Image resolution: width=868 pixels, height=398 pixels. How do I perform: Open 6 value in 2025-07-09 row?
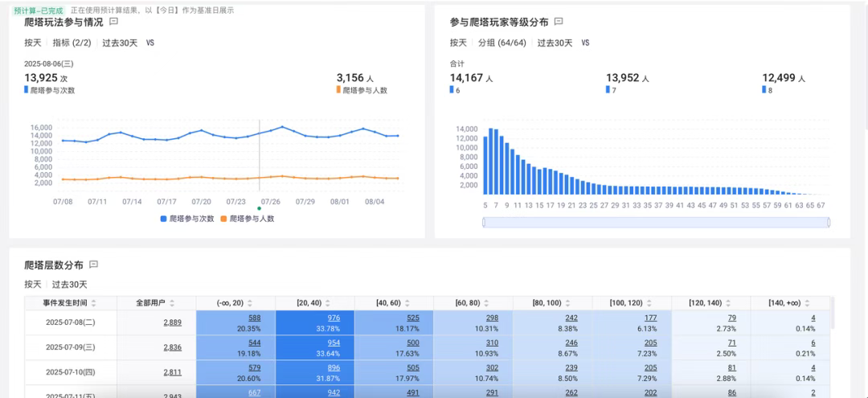(x=813, y=343)
